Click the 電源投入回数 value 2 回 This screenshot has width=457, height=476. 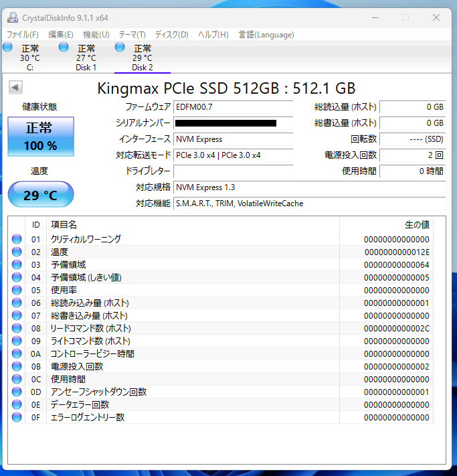point(412,155)
